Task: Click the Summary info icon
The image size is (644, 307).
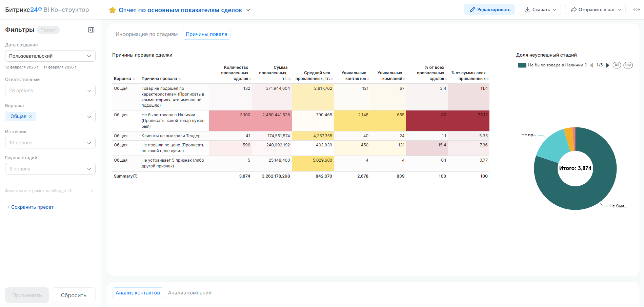Action: (x=135, y=176)
